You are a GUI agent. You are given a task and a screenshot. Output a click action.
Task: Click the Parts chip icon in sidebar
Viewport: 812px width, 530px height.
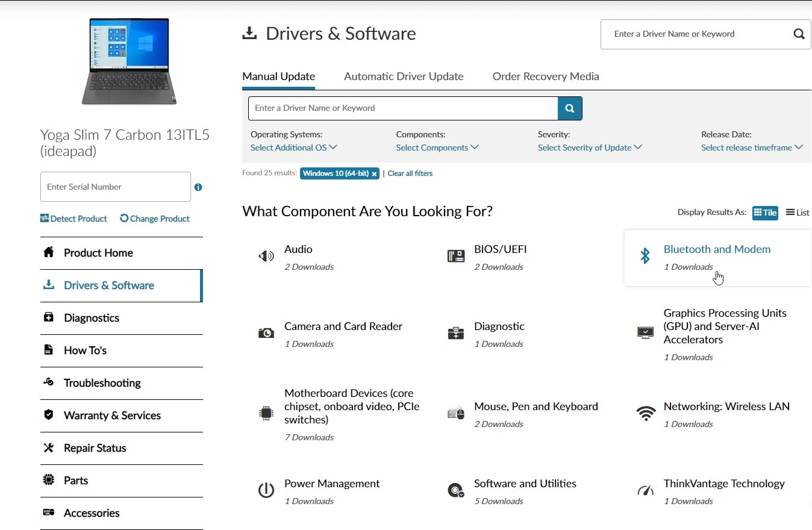49,480
